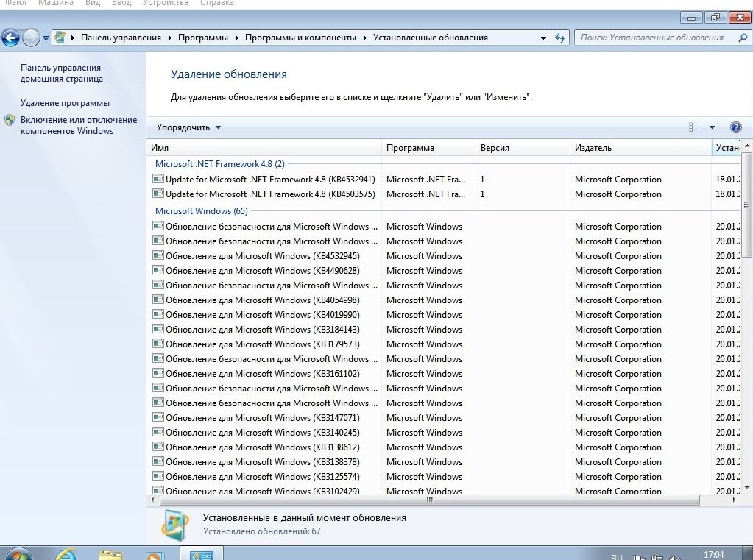Viewport: 753px width, 560px height.
Task: Click the greyed-out Forward navigation arrow
Action: click(x=31, y=38)
